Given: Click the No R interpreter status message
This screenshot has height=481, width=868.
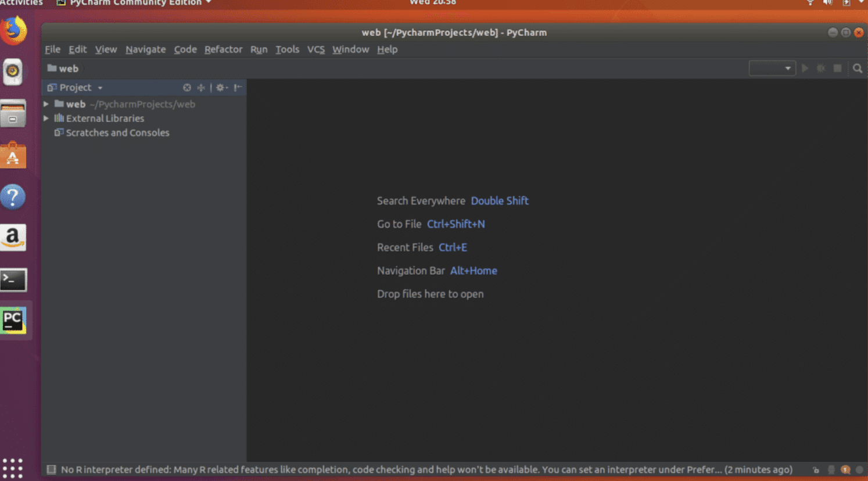Looking at the screenshot, I should point(426,469).
